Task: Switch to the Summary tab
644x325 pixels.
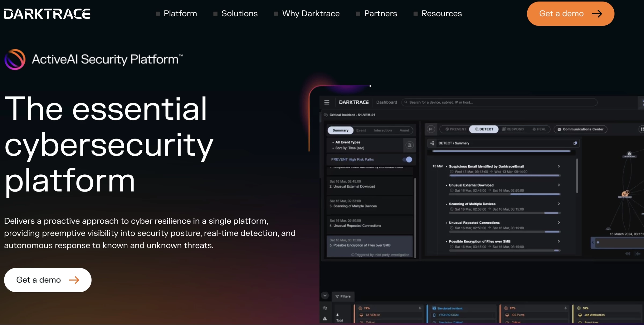Action: point(341,130)
